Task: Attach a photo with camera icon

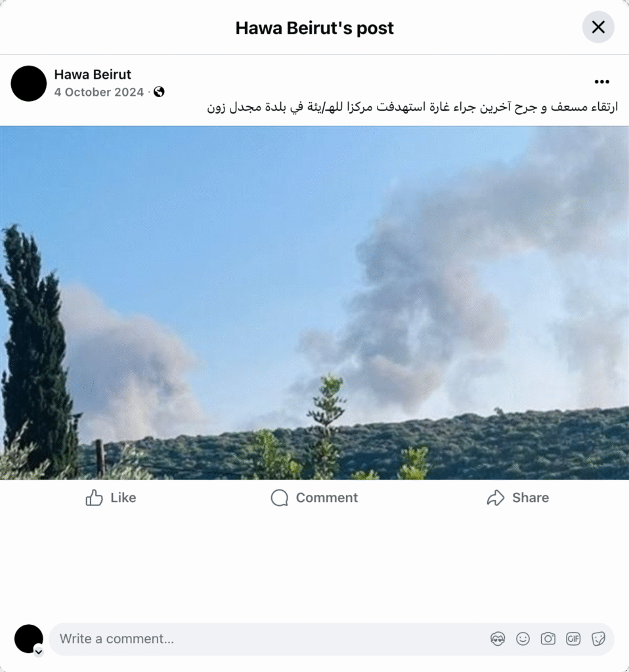Action: [548, 639]
